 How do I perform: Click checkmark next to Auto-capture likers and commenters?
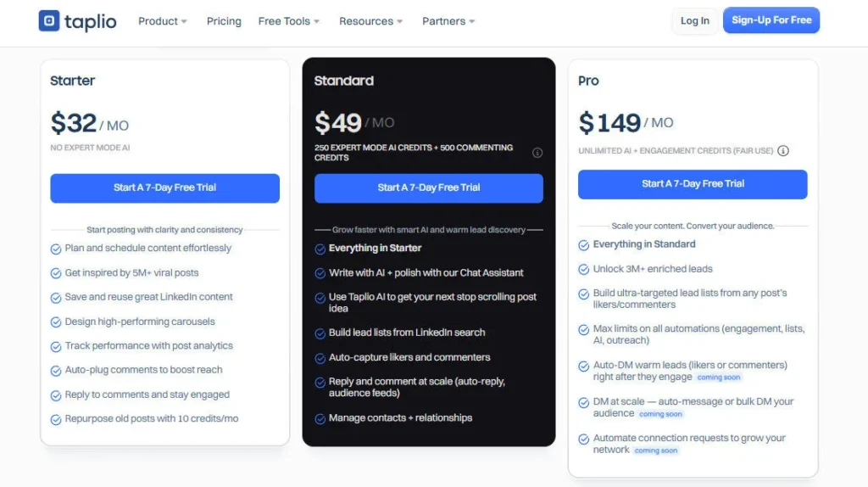320,358
